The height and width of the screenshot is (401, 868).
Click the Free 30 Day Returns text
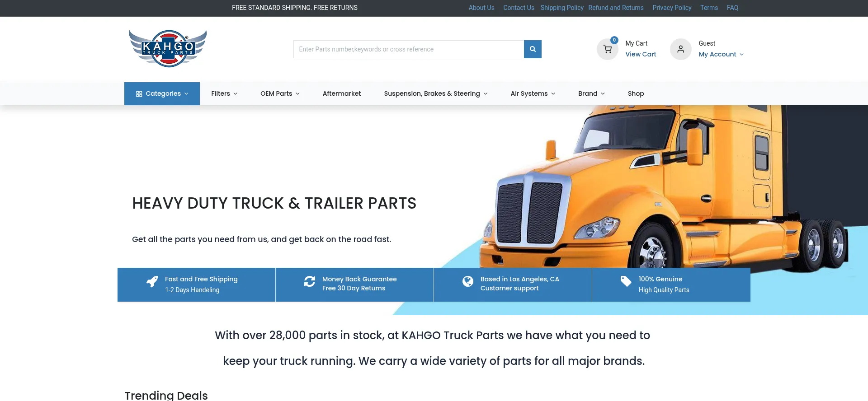point(354,288)
